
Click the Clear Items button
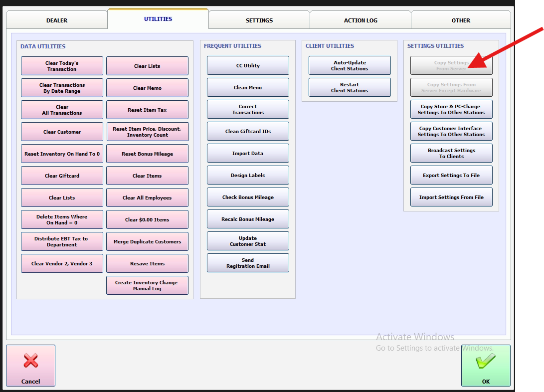[x=148, y=176]
